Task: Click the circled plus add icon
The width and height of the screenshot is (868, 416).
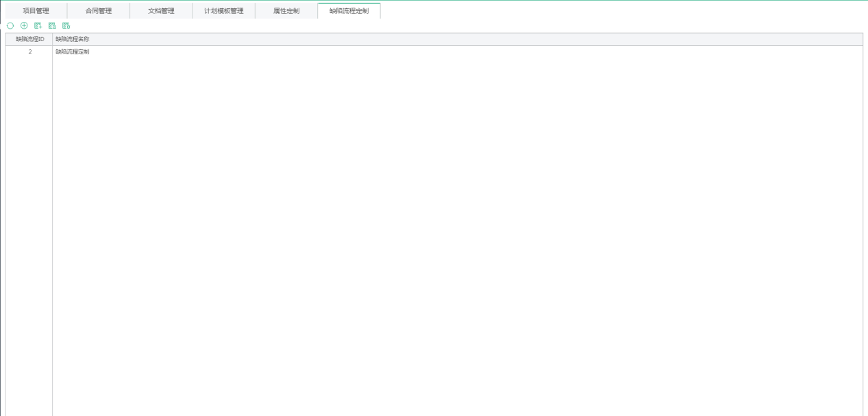Action: (x=24, y=25)
